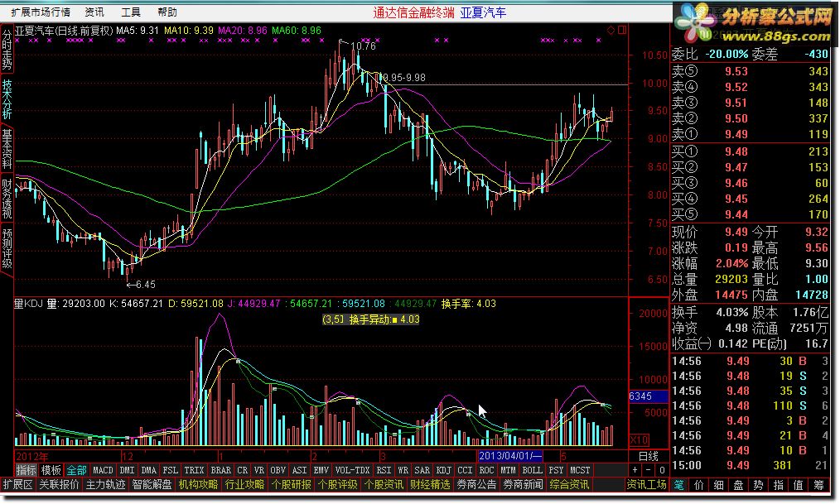Select the 细 quote panel tab
The height and width of the screenshot is (504, 840).
pos(719,485)
